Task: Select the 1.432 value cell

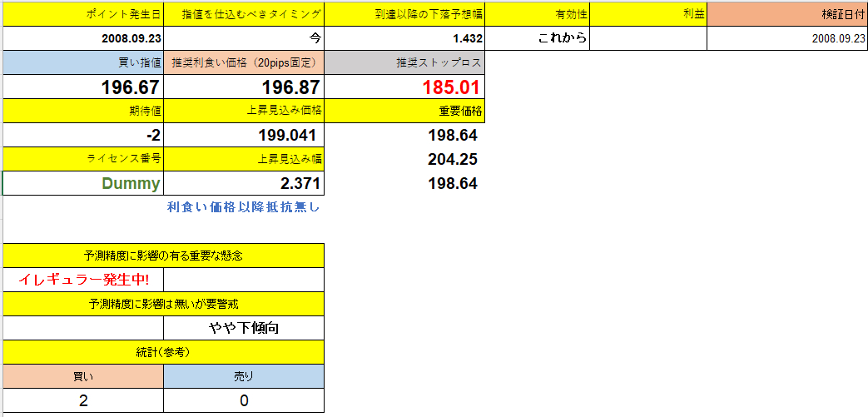Action: [404, 39]
